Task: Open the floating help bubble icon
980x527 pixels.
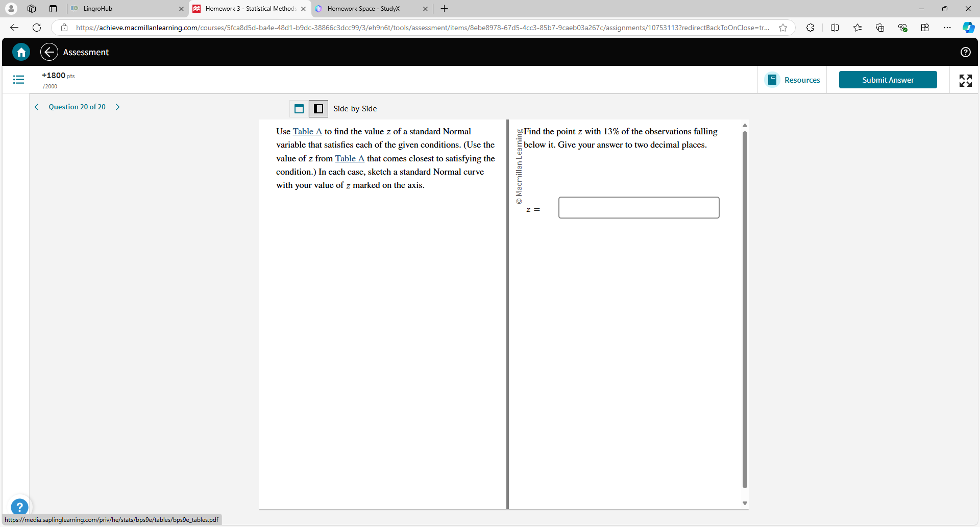Action: (19, 507)
